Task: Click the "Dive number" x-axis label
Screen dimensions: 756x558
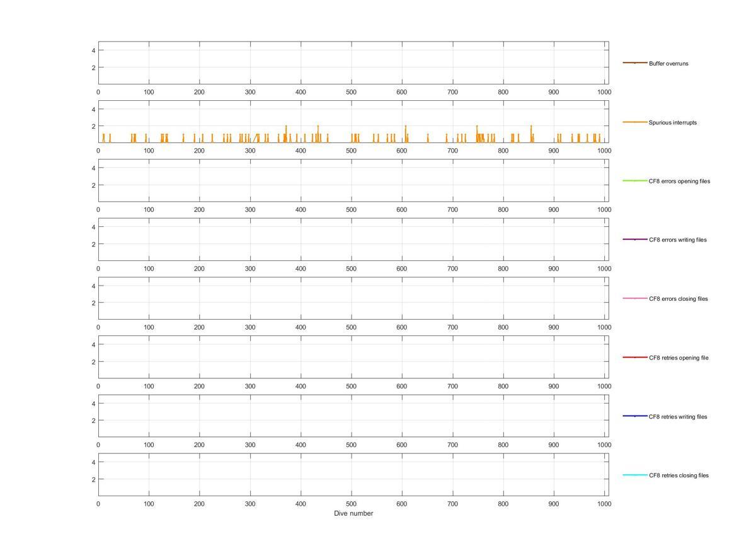Action: 353,513
